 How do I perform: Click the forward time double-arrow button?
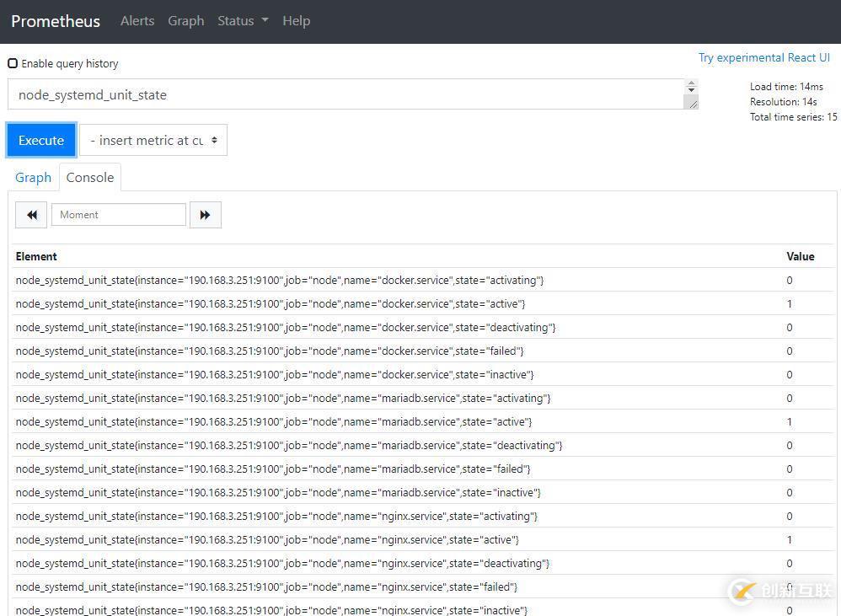click(x=205, y=215)
